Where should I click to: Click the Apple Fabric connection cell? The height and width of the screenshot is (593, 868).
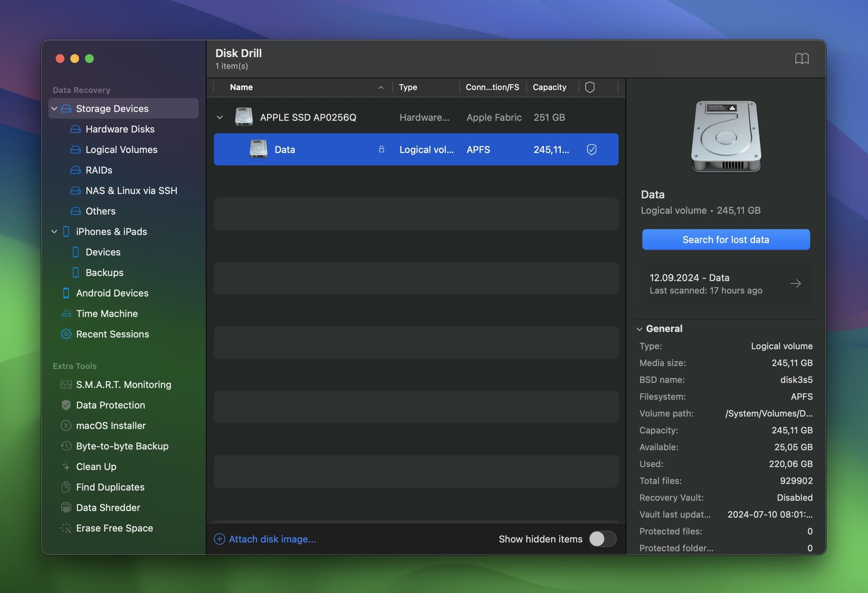tap(494, 118)
